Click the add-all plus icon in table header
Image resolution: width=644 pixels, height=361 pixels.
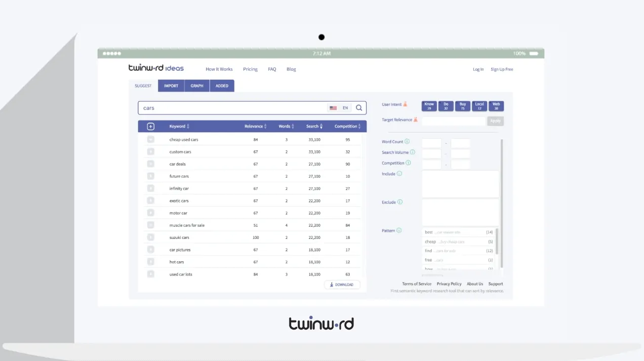pyautogui.click(x=150, y=127)
